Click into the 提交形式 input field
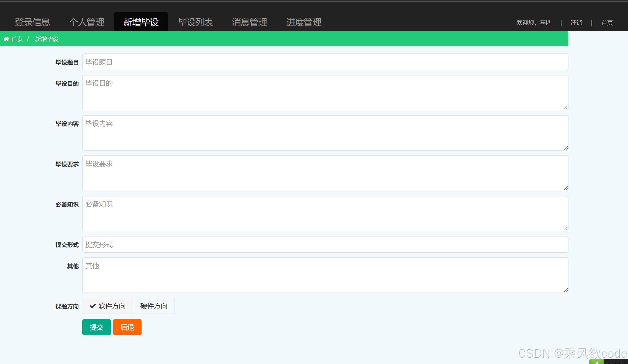The image size is (628, 364). [325, 245]
